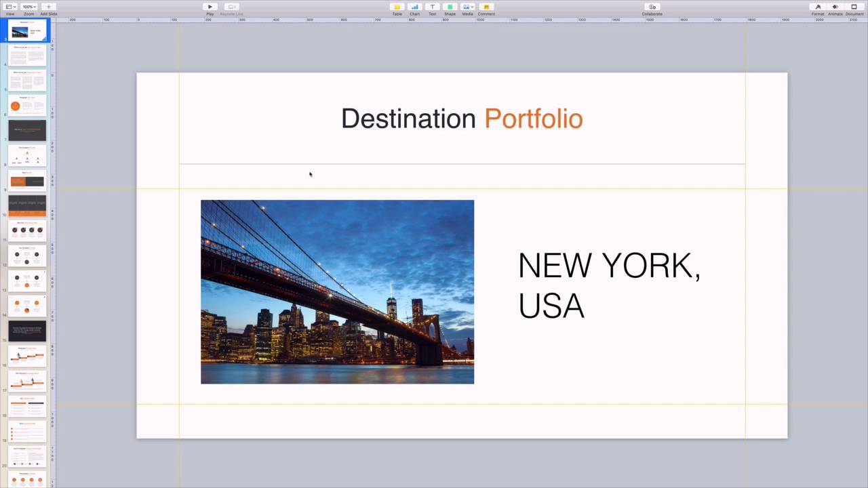The height and width of the screenshot is (488, 868).
Task: Select slide 20 thumbnail in navigator
Action: 27,457
